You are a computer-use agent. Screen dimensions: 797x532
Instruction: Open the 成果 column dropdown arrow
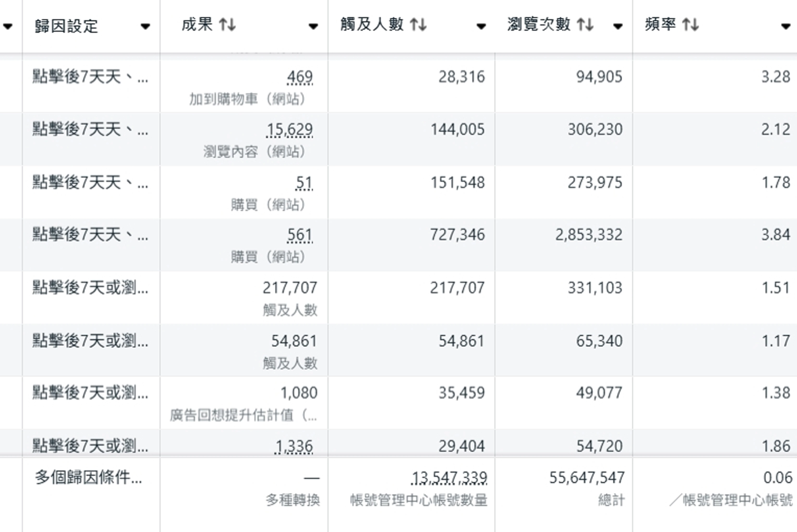coord(313,26)
